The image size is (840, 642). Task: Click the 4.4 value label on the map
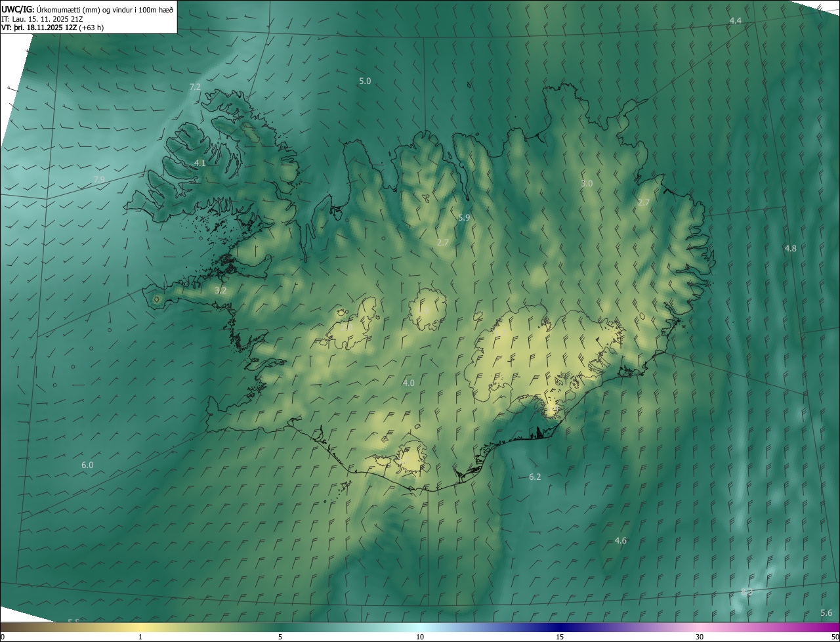(x=736, y=21)
